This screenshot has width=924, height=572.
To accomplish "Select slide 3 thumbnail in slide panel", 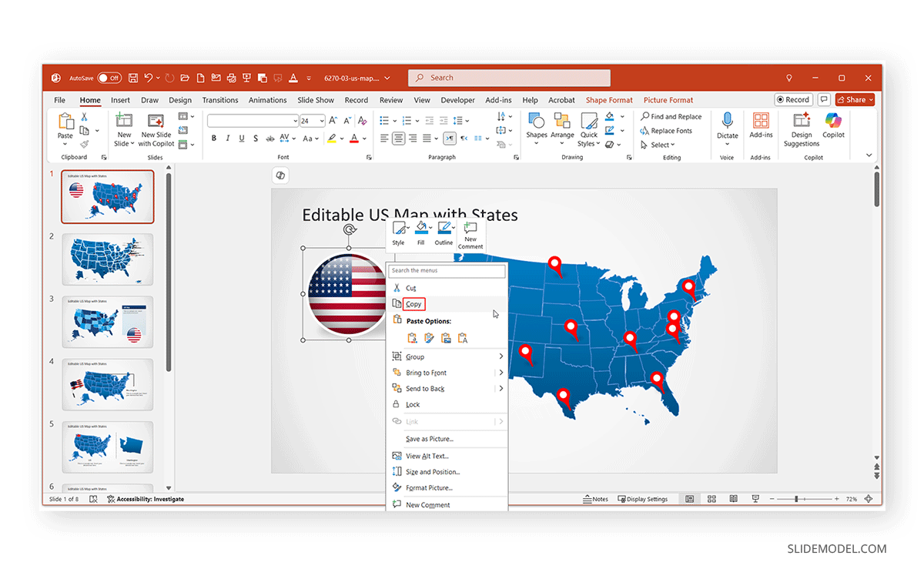I will pos(107,322).
